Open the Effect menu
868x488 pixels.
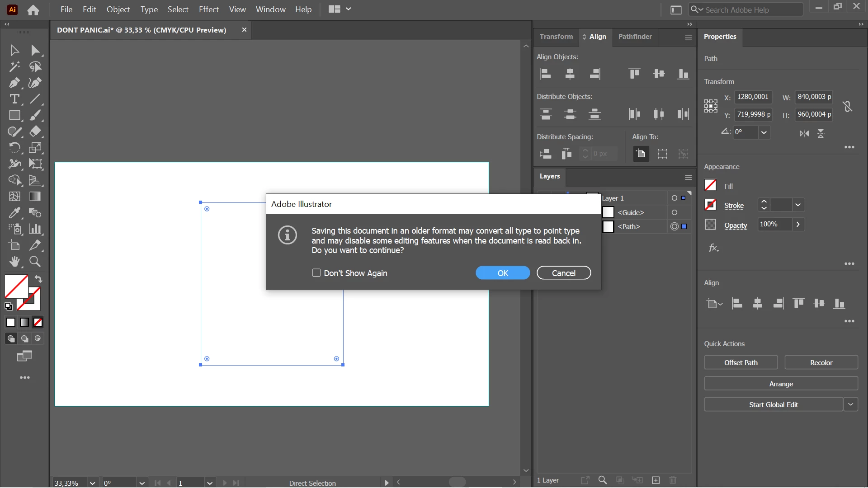(208, 9)
